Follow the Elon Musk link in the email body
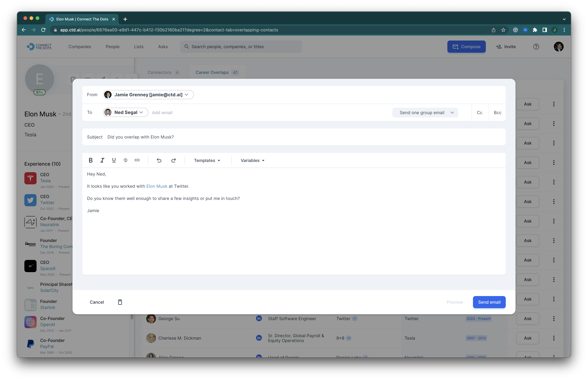Image resolution: width=588 pixels, height=380 pixels. [x=157, y=186]
